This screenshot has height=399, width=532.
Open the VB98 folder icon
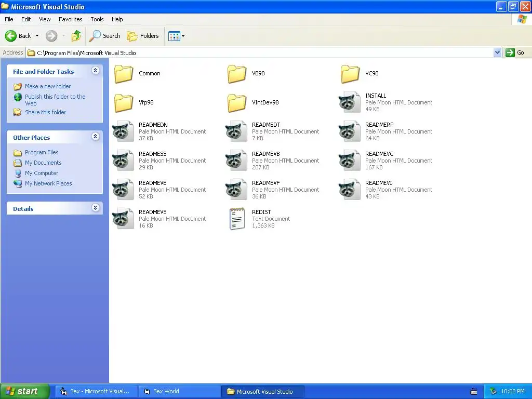click(x=237, y=74)
